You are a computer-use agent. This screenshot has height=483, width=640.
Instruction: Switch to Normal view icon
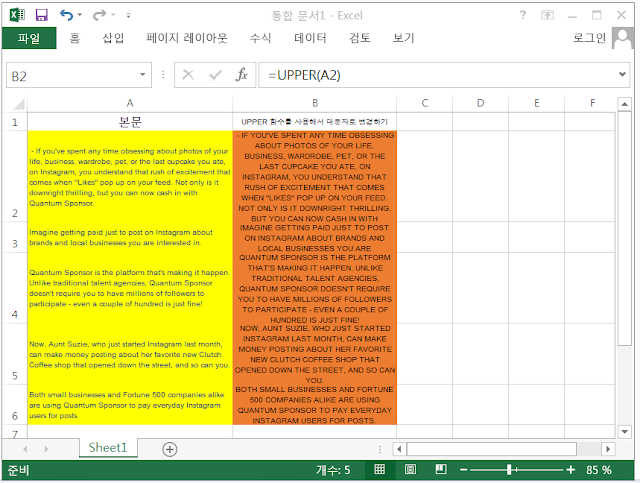(380, 470)
